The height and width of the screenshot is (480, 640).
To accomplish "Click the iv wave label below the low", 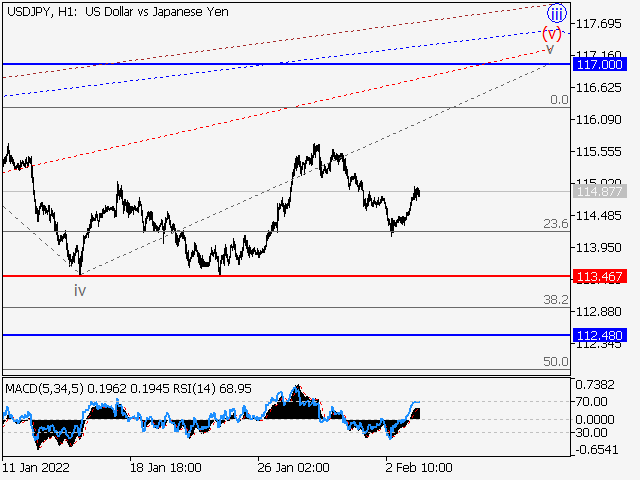I will point(80,291).
